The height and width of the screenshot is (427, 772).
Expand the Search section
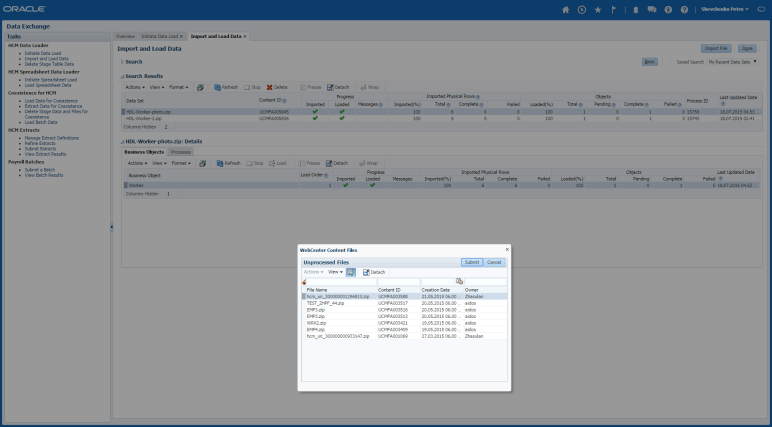click(x=123, y=62)
